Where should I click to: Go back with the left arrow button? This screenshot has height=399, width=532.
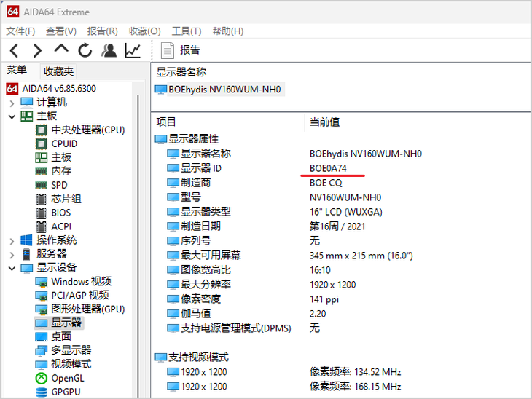pos(15,50)
